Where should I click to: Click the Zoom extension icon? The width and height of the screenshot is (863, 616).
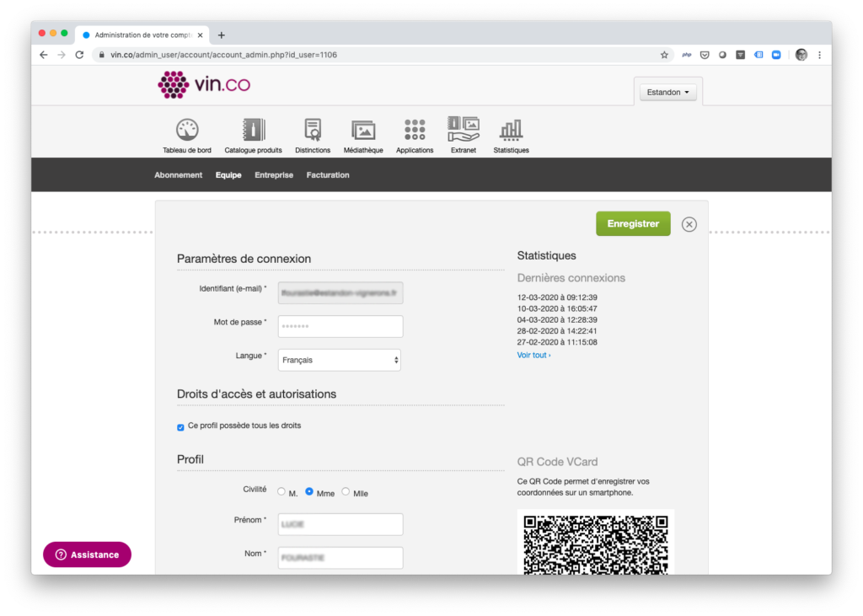(776, 55)
